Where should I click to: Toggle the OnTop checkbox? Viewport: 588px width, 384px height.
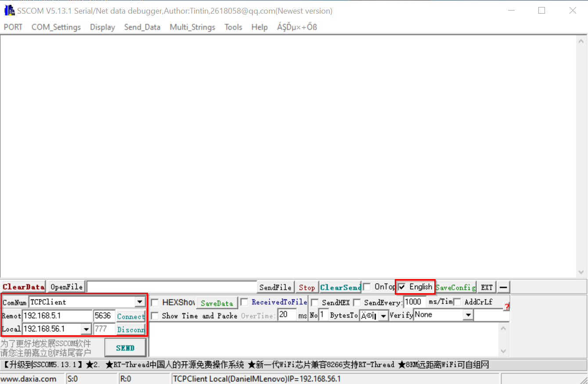pos(367,287)
